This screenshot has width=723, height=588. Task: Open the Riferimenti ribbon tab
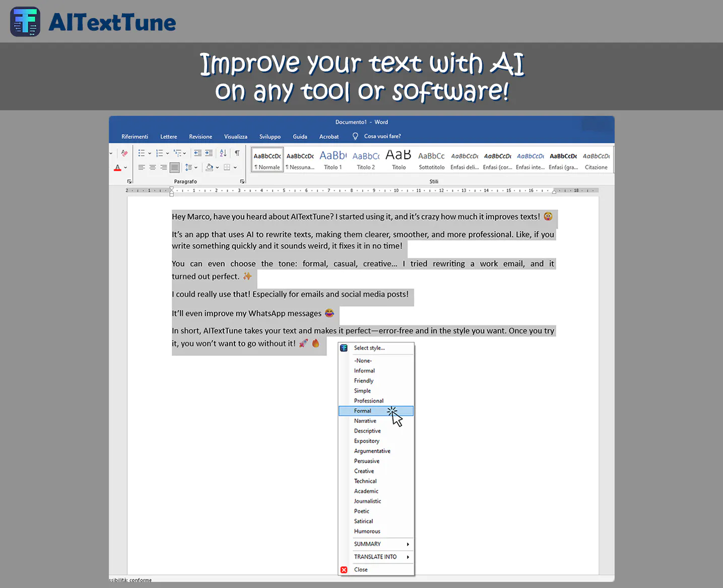[x=135, y=136]
